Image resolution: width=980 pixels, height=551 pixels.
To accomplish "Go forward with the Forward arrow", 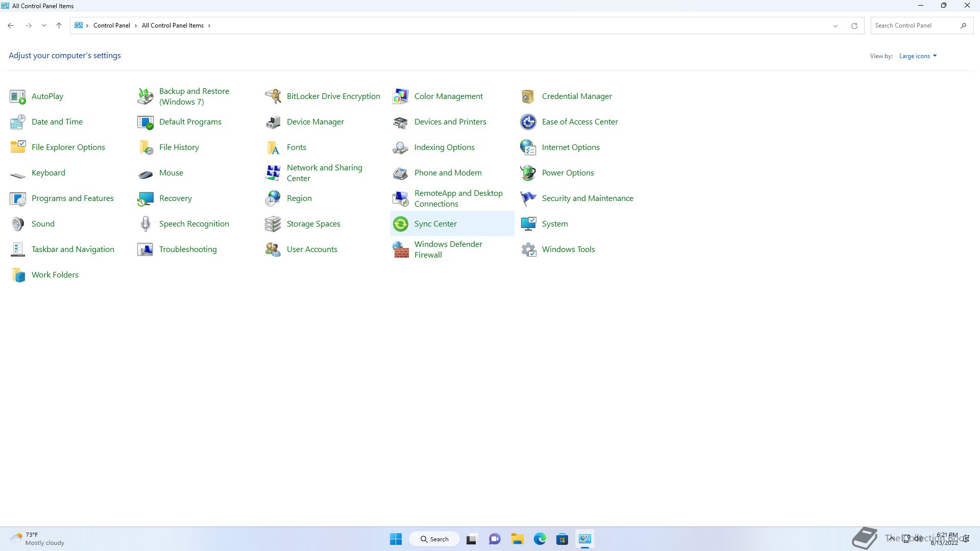I will (x=29, y=26).
